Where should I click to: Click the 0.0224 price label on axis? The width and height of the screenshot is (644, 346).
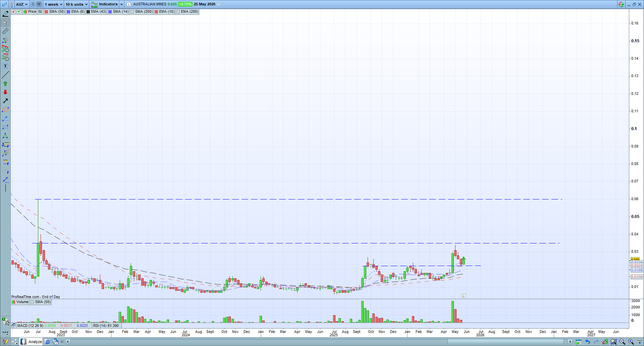point(636,266)
